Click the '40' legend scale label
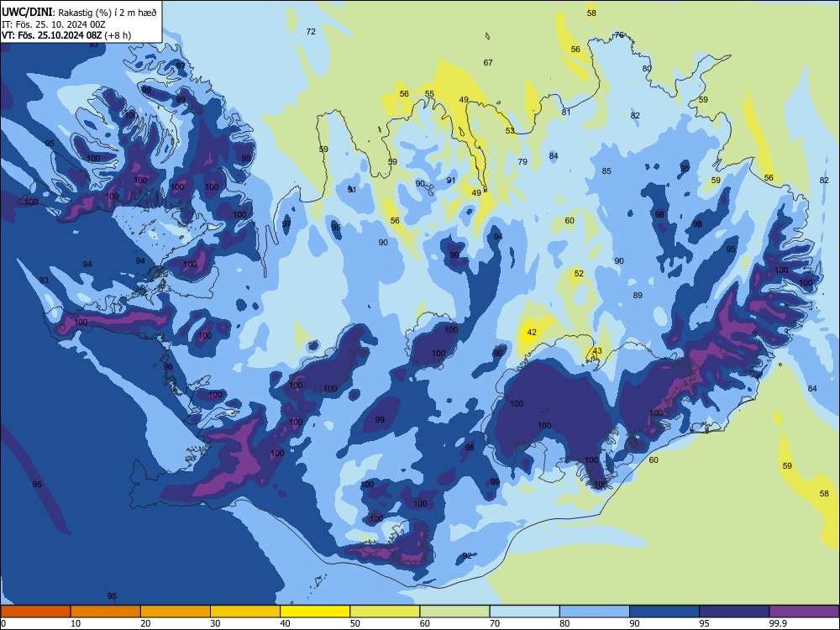 point(285,623)
